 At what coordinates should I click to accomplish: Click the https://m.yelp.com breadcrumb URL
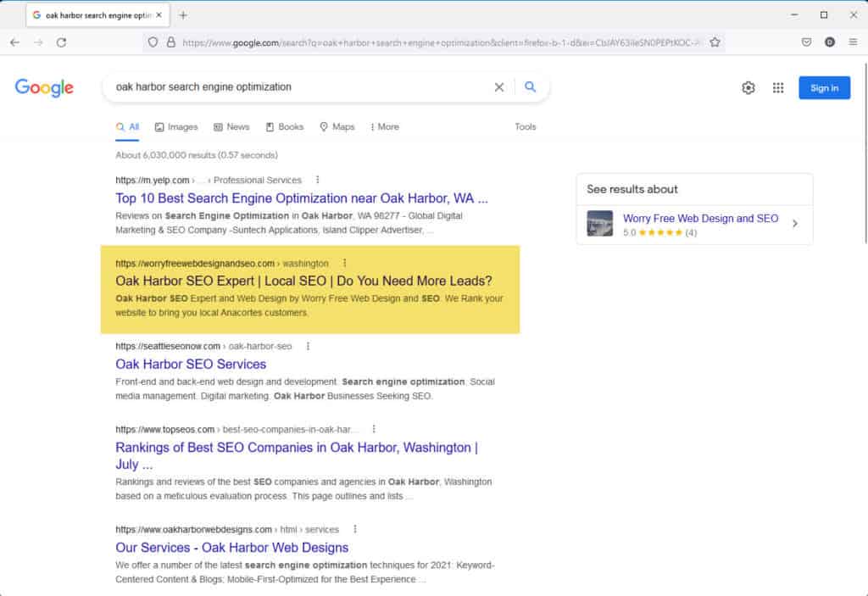click(153, 180)
